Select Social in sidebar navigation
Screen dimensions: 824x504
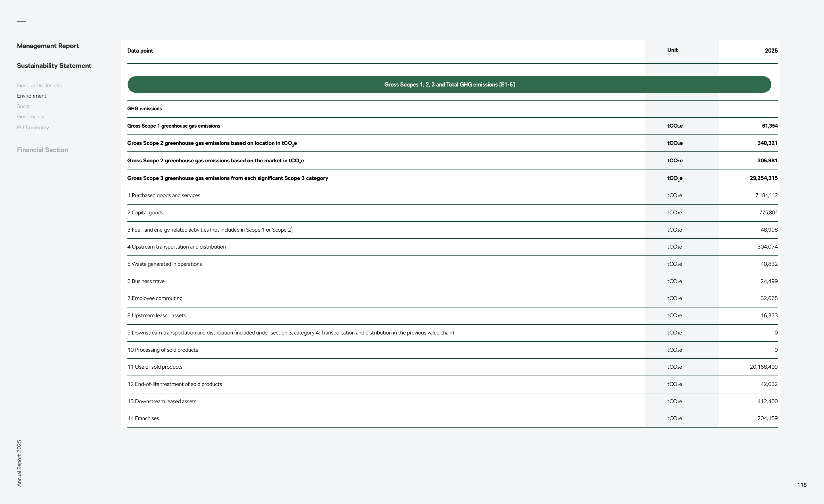pos(24,106)
